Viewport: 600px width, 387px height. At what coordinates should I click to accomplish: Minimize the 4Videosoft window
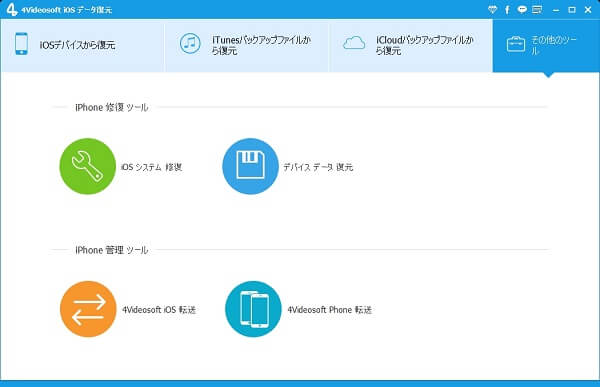[x=556, y=10]
